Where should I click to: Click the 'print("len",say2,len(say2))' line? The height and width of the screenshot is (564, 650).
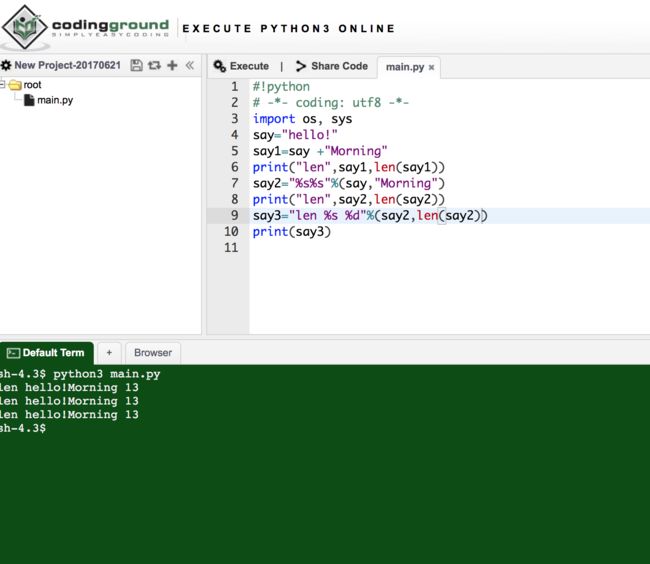[349, 200]
